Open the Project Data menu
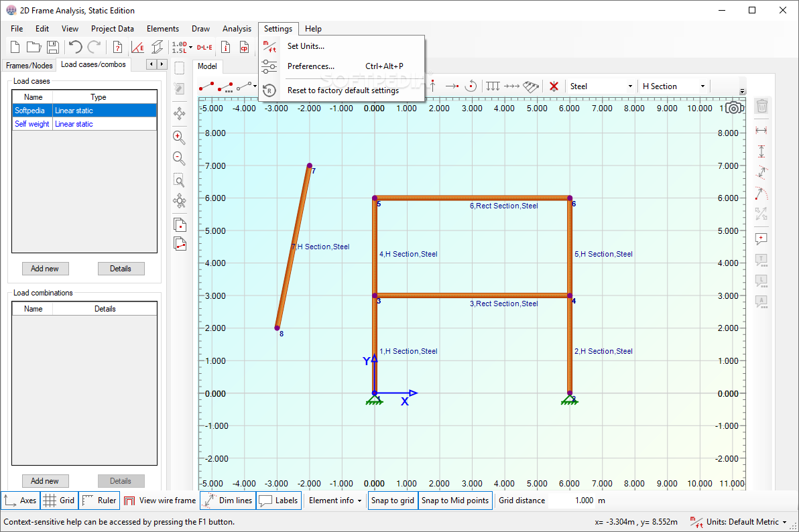Viewport: 799px width, 532px height. (x=112, y=29)
